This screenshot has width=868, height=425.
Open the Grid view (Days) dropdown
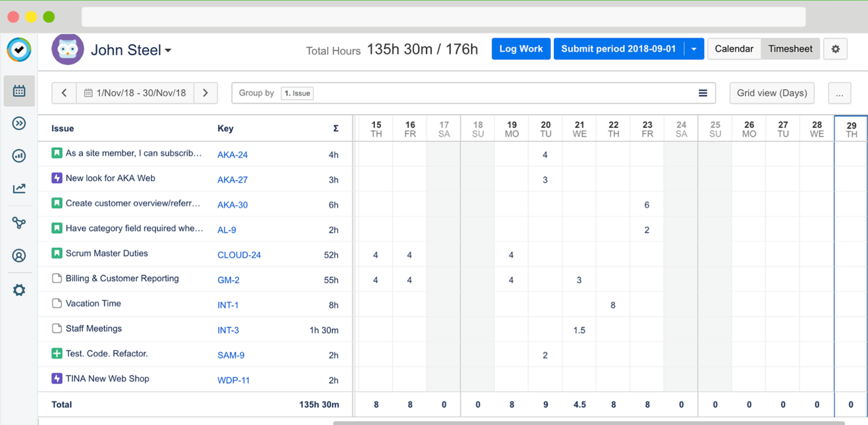[x=772, y=93]
